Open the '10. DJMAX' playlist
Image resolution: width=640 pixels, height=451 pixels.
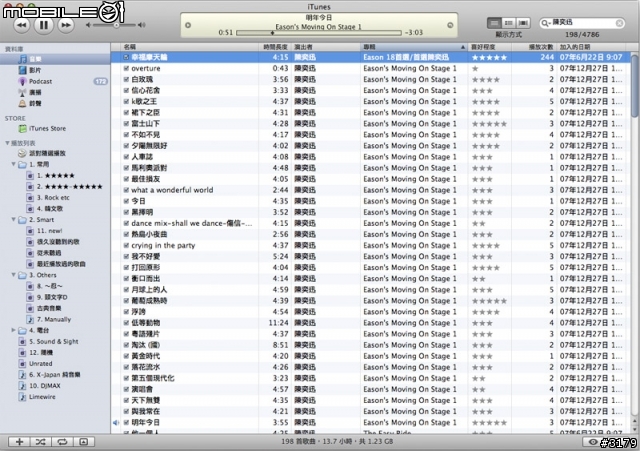point(44,386)
